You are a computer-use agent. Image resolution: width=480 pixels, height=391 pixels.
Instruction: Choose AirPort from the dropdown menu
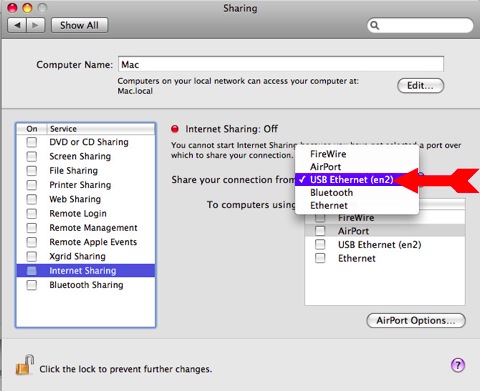point(357,167)
